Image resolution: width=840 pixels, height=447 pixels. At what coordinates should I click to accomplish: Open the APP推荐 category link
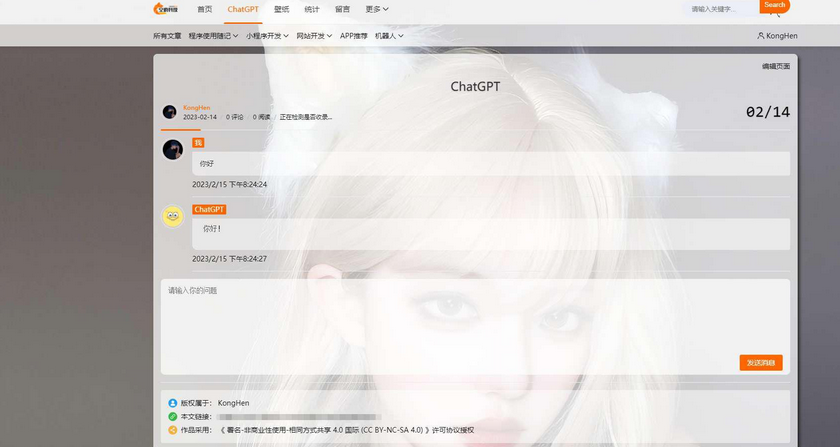(354, 36)
